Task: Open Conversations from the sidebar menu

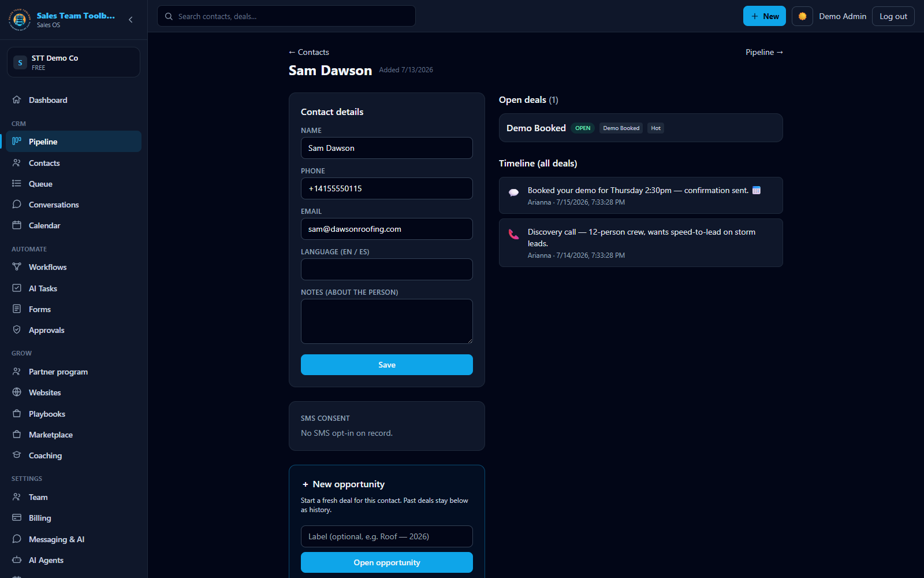Action: point(73,205)
